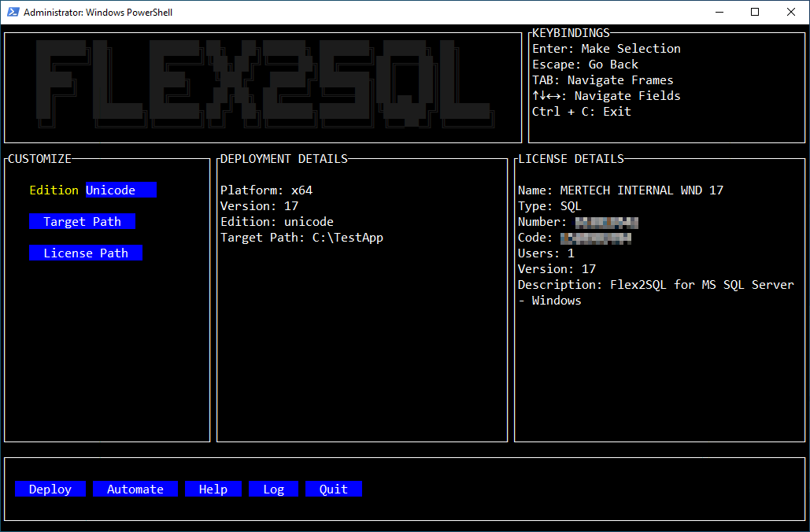810x532 pixels.
Task: Click the DEPLOYMENT DETAILS frame title
Action: point(282,158)
